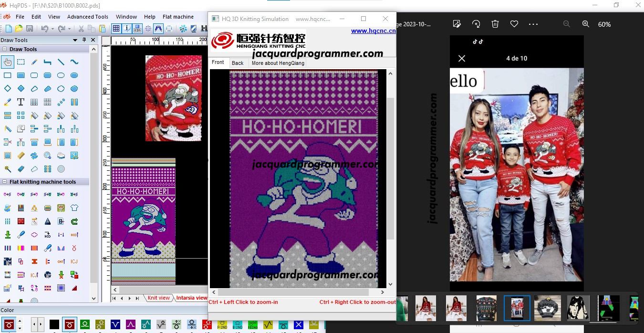The image size is (644, 333).
Task: Open the Draw Tools panel dropdown arrow
Action: pyautogui.click(x=75, y=40)
